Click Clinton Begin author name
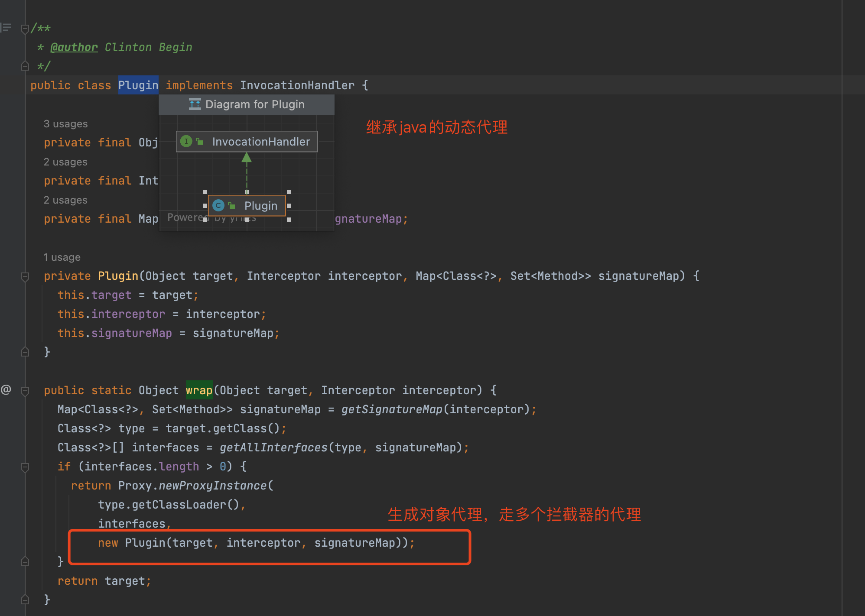The height and width of the screenshot is (616, 865). click(149, 47)
